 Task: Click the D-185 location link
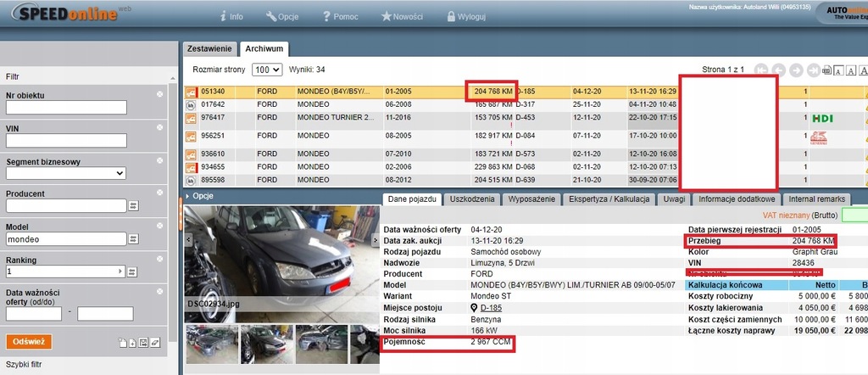click(x=492, y=307)
